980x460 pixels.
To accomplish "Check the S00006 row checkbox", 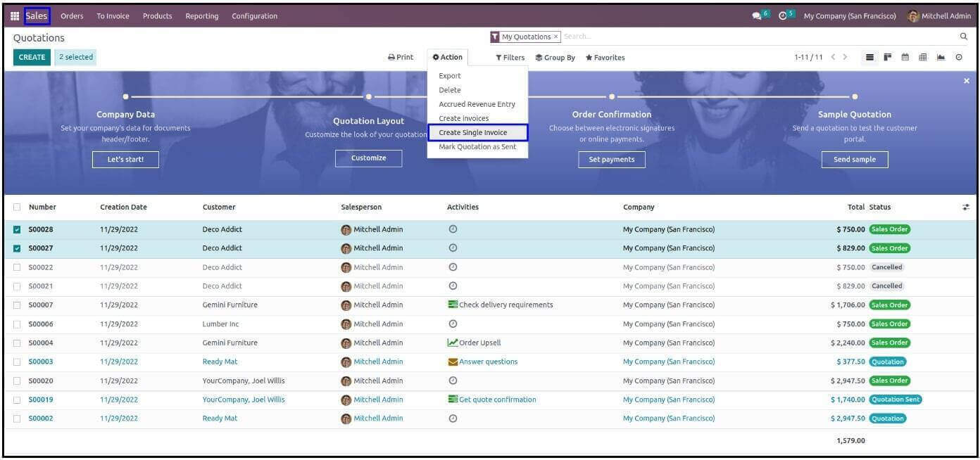I will point(17,324).
